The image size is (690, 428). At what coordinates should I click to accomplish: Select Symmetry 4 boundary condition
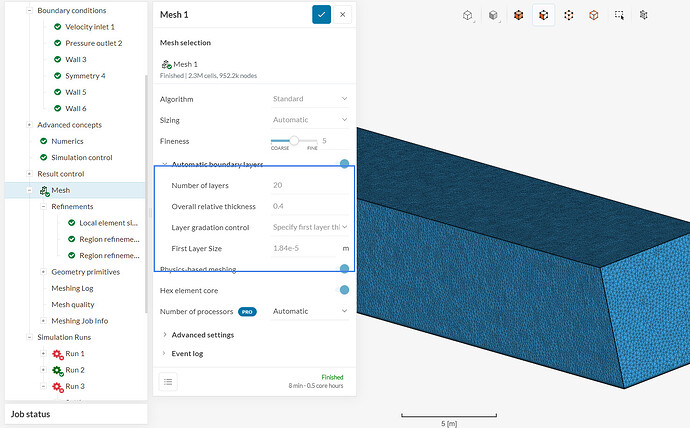tap(85, 76)
